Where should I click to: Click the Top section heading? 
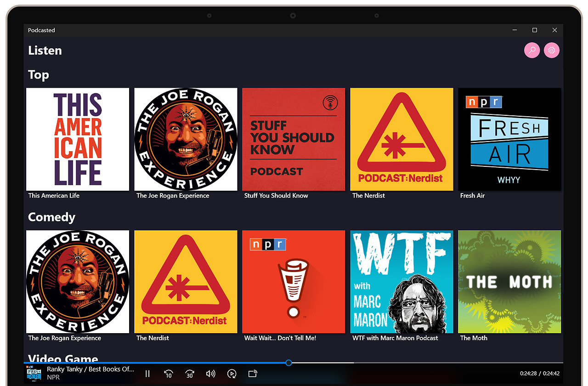tap(39, 75)
